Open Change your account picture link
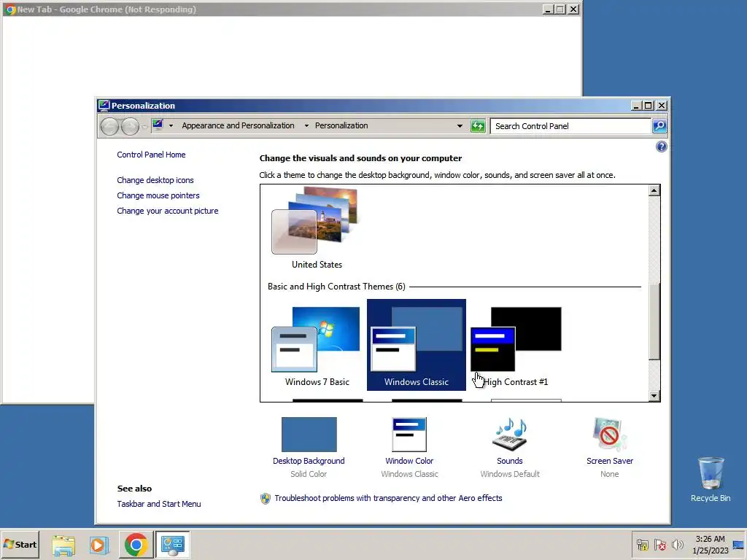 click(168, 211)
